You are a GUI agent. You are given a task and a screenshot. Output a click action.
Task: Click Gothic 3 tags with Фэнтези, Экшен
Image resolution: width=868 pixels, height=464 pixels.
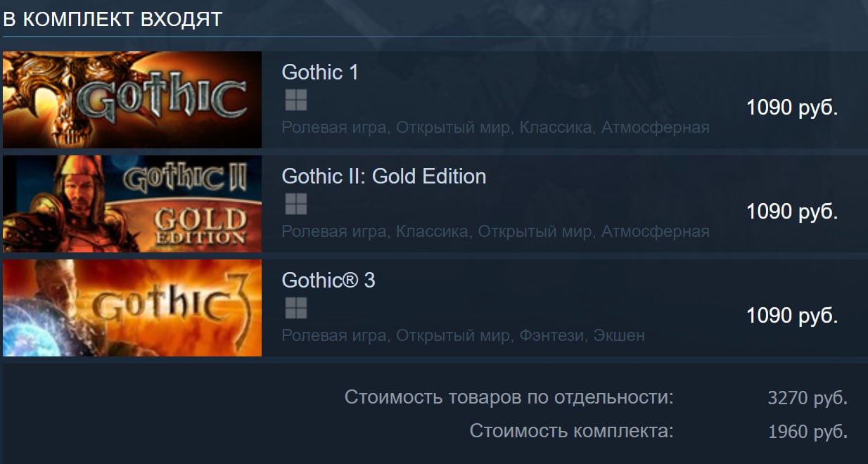click(x=463, y=336)
